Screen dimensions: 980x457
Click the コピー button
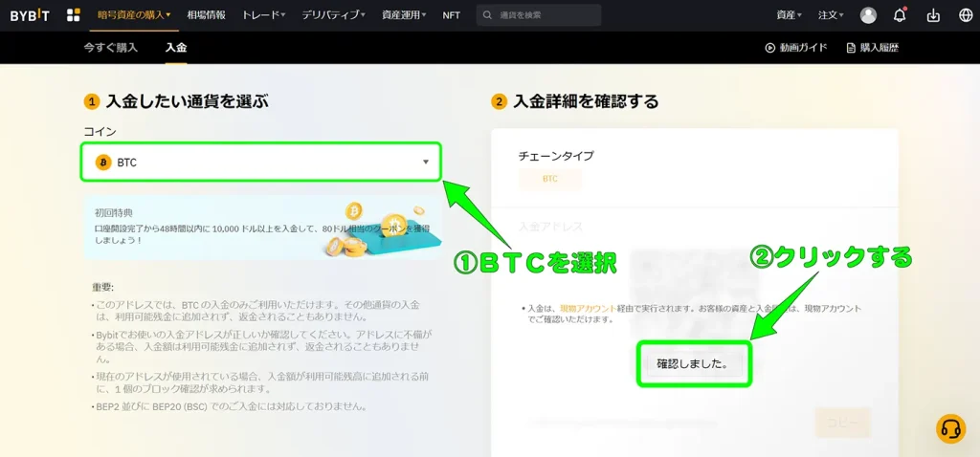point(843,422)
